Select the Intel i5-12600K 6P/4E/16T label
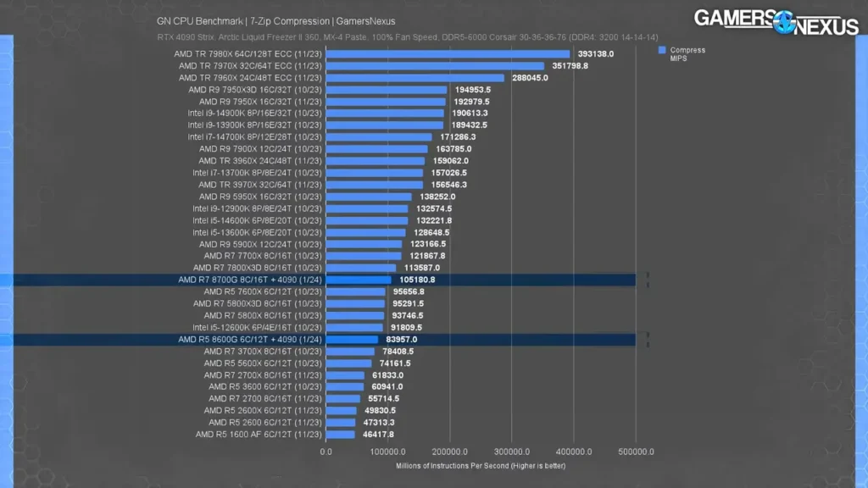The height and width of the screenshot is (488, 868). (257, 327)
